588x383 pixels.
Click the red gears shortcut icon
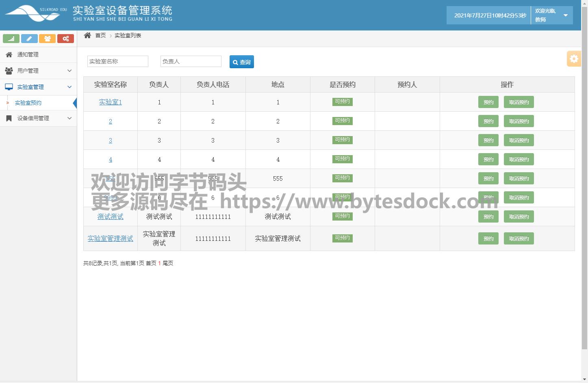(65, 39)
